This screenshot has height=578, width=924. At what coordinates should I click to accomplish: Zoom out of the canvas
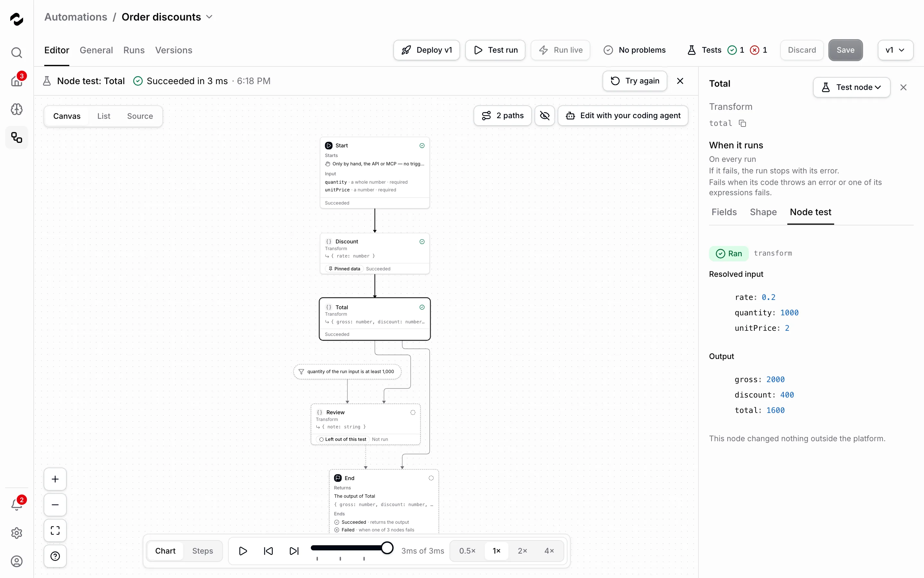[55, 505]
